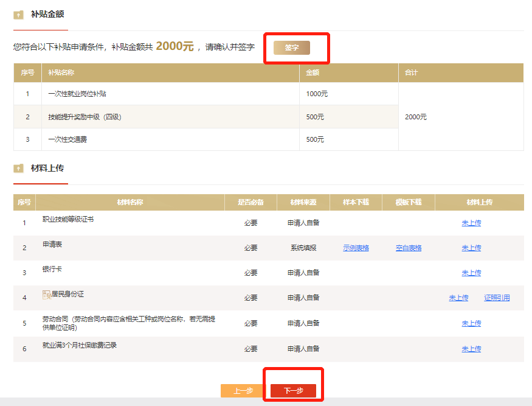
Task: Click the 模板下载 column header
Action: click(409, 202)
